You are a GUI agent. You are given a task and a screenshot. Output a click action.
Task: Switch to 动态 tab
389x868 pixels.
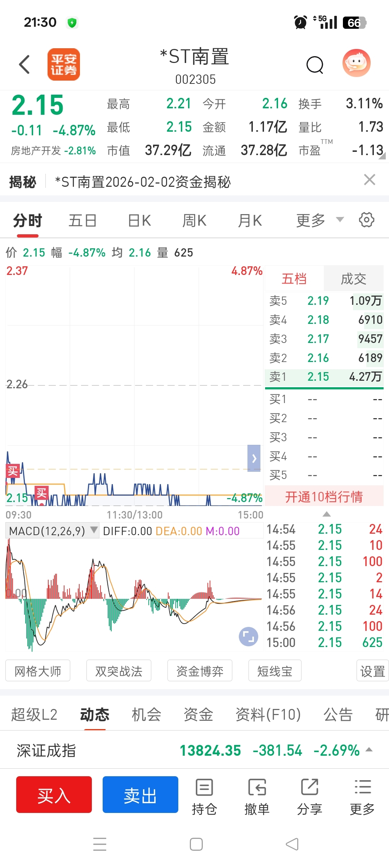95,714
